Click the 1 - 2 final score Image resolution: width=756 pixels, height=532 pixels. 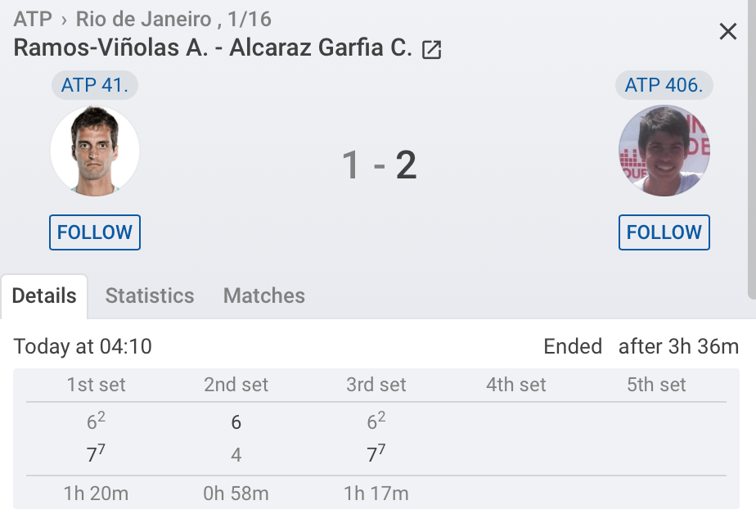click(379, 165)
